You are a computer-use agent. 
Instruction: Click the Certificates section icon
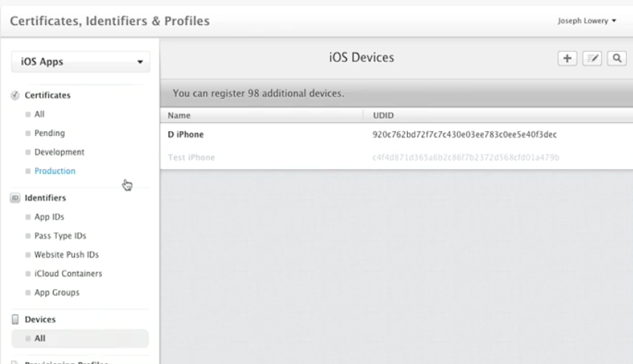pyautogui.click(x=15, y=96)
